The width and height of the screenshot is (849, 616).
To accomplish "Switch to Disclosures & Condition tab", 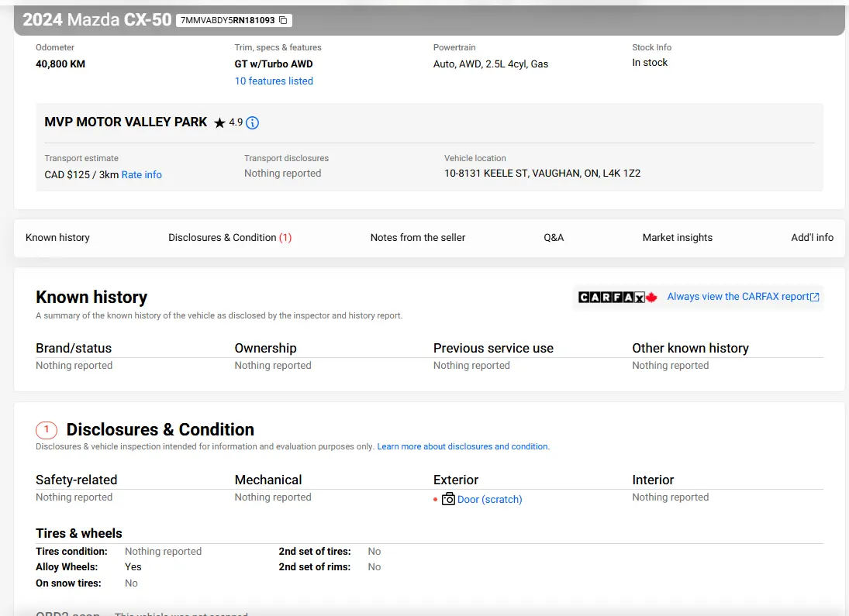I will (230, 238).
